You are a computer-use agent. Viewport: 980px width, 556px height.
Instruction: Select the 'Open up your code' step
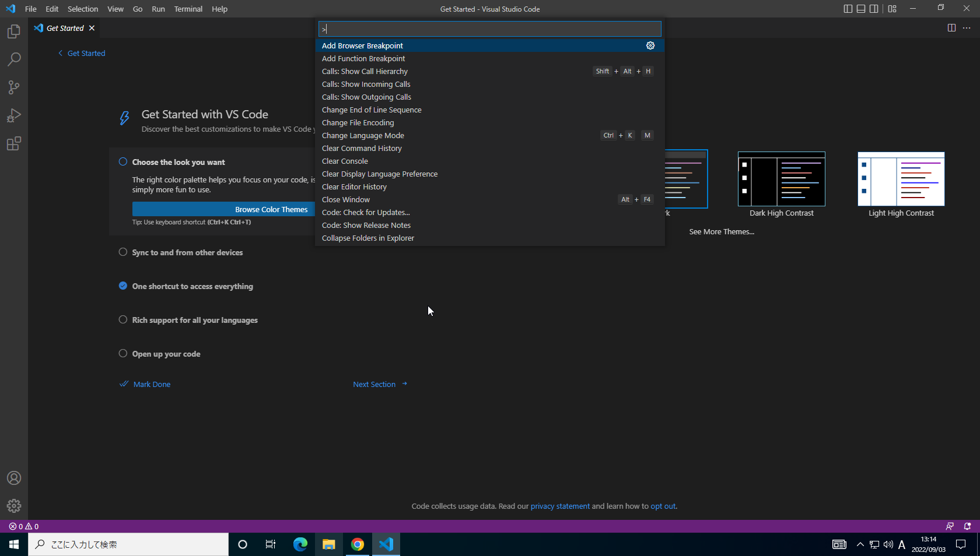pyautogui.click(x=166, y=354)
